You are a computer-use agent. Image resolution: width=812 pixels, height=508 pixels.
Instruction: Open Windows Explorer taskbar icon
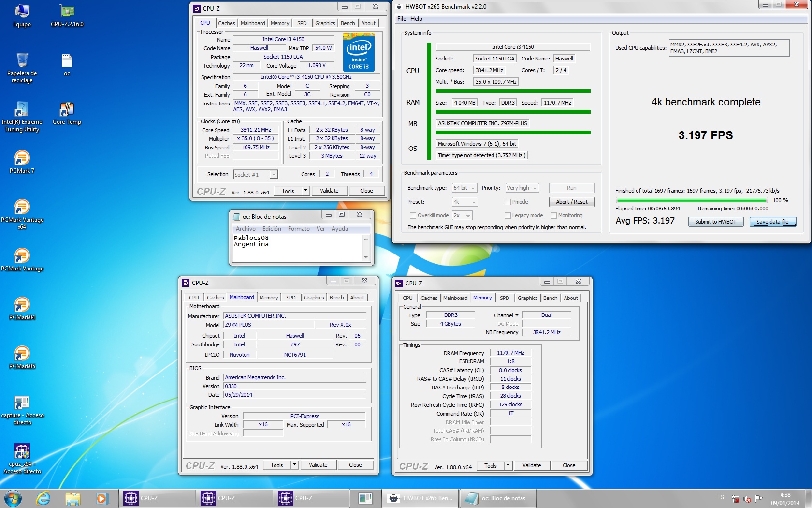pyautogui.click(x=72, y=498)
